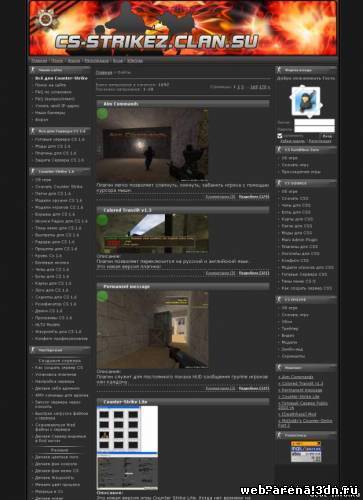
Task: Click the password input field
Action: point(314,129)
